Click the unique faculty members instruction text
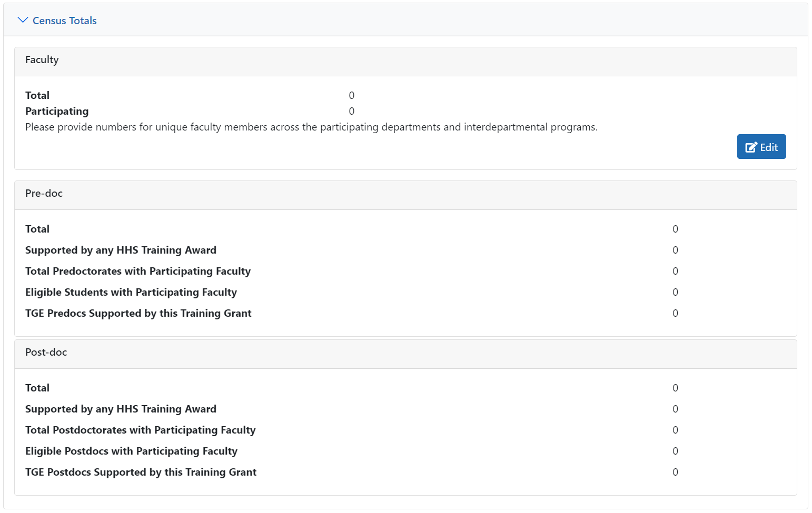This screenshot has width=812, height=513. coord(311,127)
